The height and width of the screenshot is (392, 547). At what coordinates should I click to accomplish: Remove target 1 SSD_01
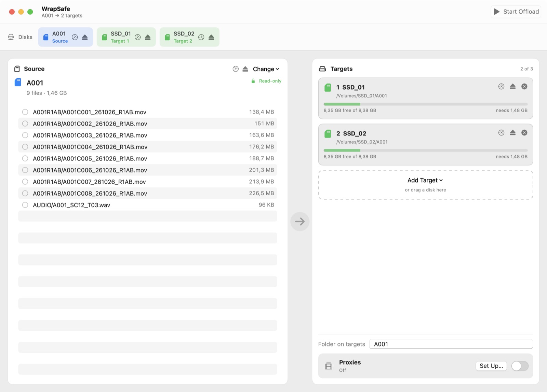coord(524,87)
